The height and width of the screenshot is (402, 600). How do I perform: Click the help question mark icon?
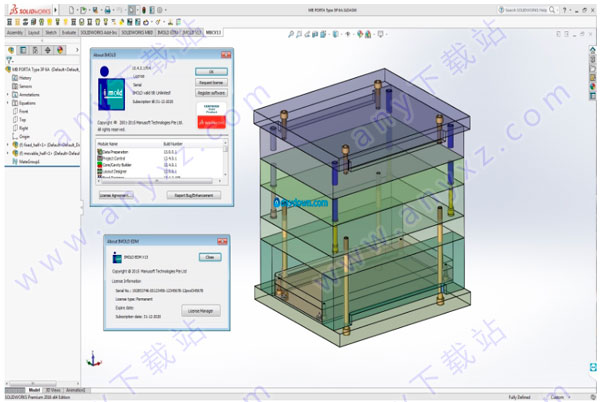coord(564,10)
